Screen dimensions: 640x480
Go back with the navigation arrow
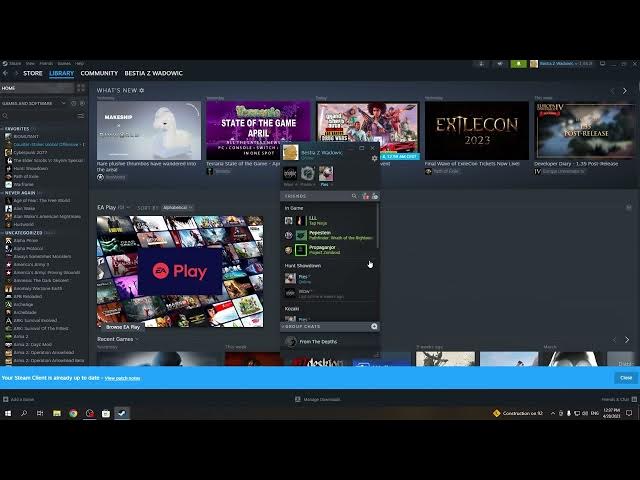pos(5,73)
